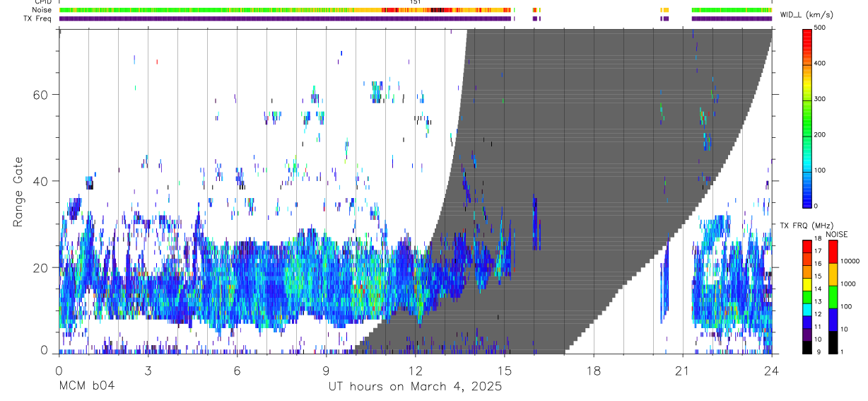This screenshot has height=401, width=868.
Task: Click the 'TX Freq' row label at top
Action: click(x=38, y=18)
